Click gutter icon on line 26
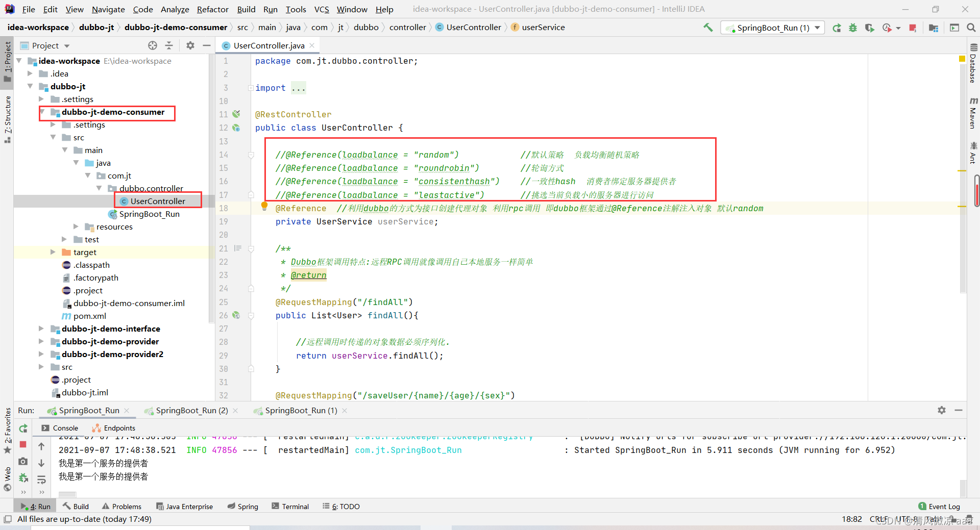 coord(236,315)
